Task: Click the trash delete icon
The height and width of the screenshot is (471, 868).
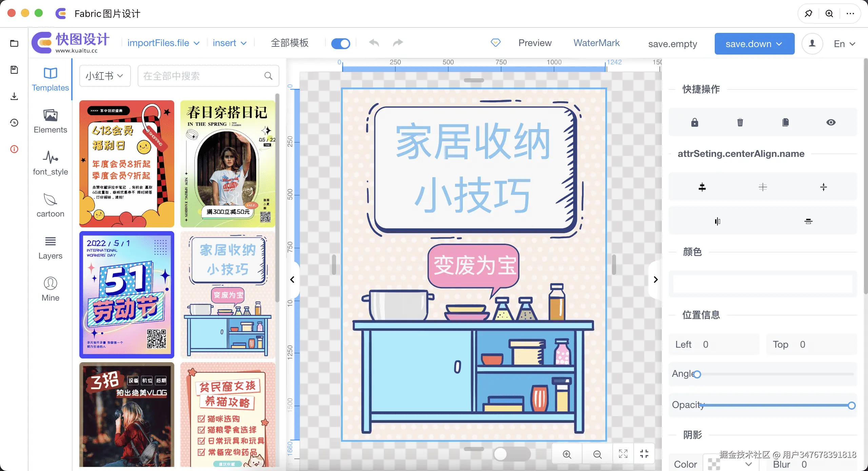Action: point(740,122)
